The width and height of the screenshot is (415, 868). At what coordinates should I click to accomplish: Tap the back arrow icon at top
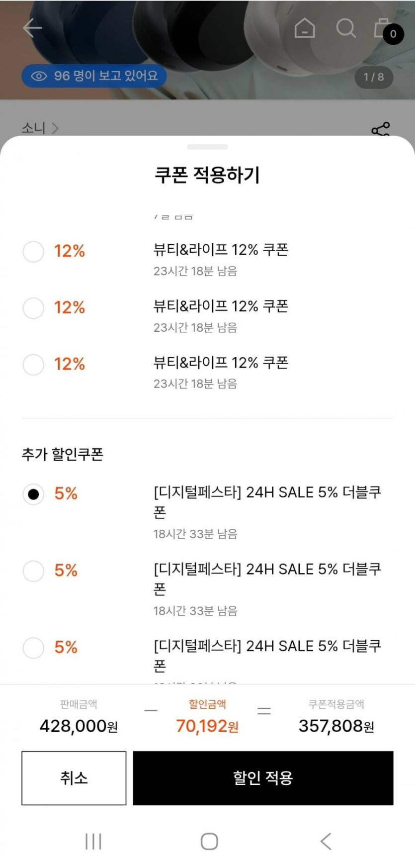pyautogui.click(x=32, y=28)
